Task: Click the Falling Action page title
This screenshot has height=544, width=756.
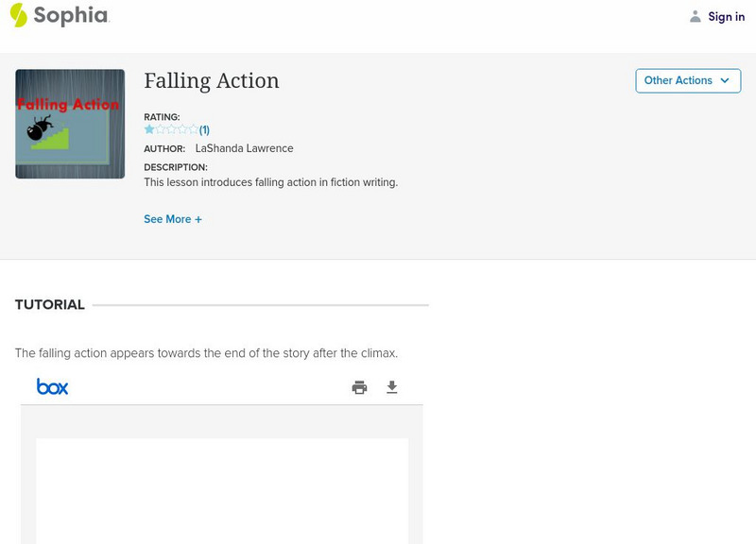Action: point(212,81)
